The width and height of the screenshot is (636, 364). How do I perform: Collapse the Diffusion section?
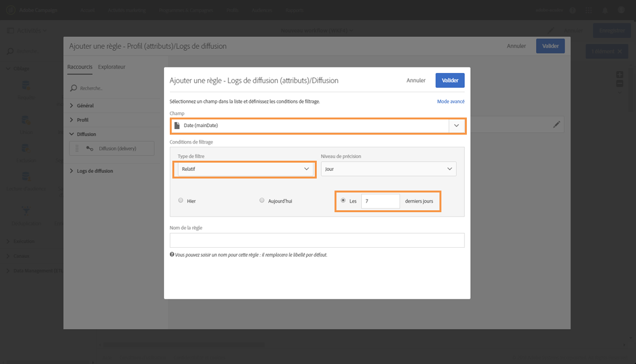tap(71, 134)
